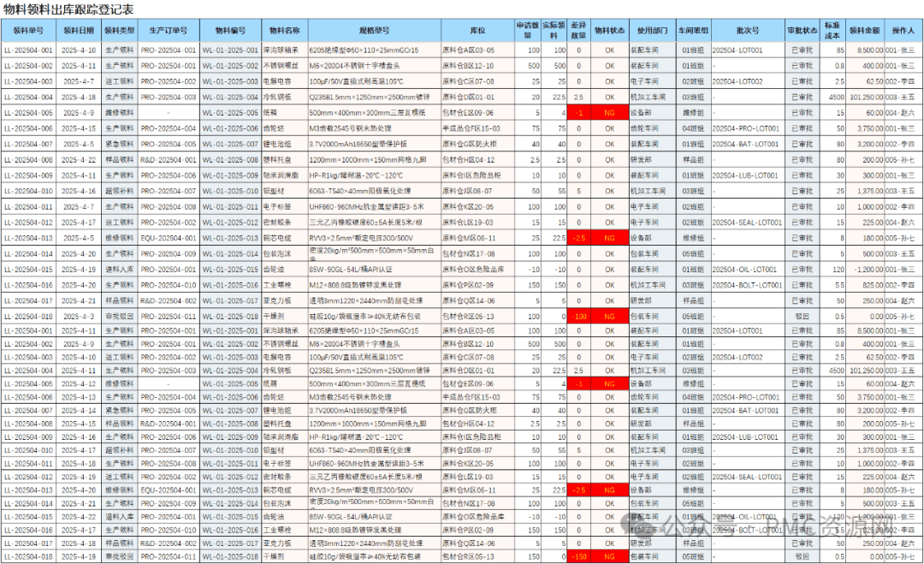Select the 领料金额 column header

tap(864, 31)
